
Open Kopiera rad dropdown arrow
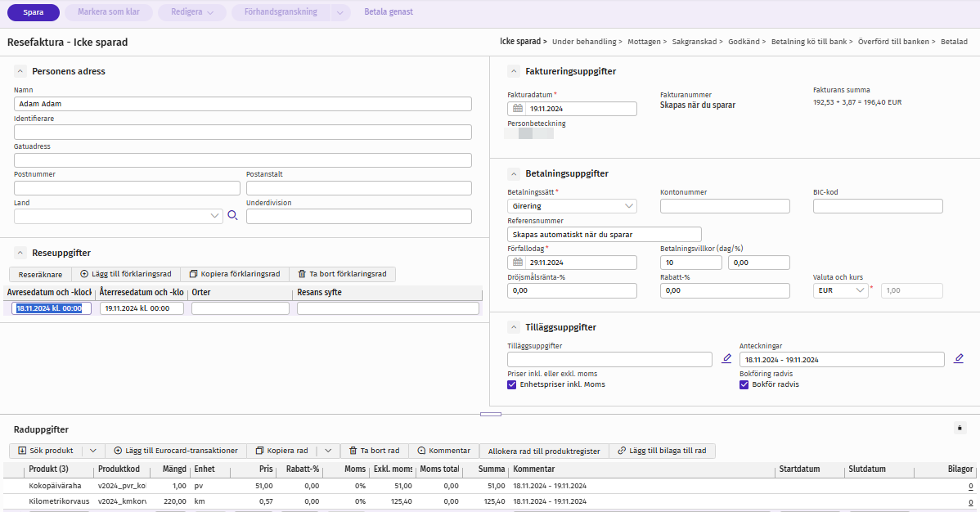(328, 451)
